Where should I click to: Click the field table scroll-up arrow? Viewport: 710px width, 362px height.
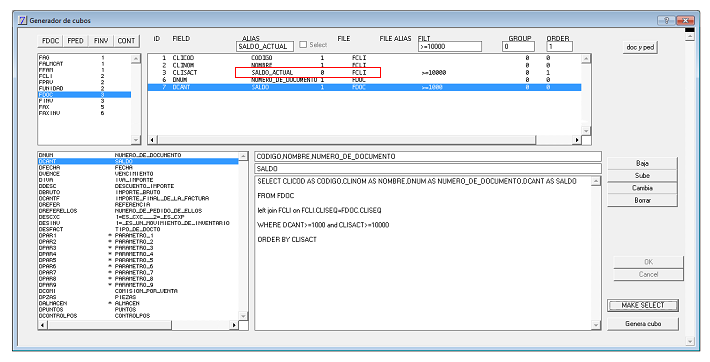pos(586,59)
